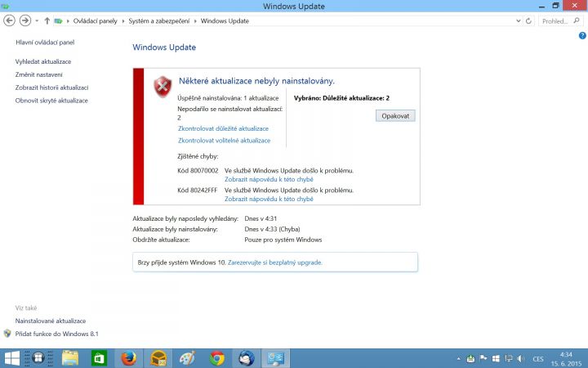Click Kód 80242FFF text
Image resolution: width=588 pixels, height=368 pixels.
click(x=198, y=190)
